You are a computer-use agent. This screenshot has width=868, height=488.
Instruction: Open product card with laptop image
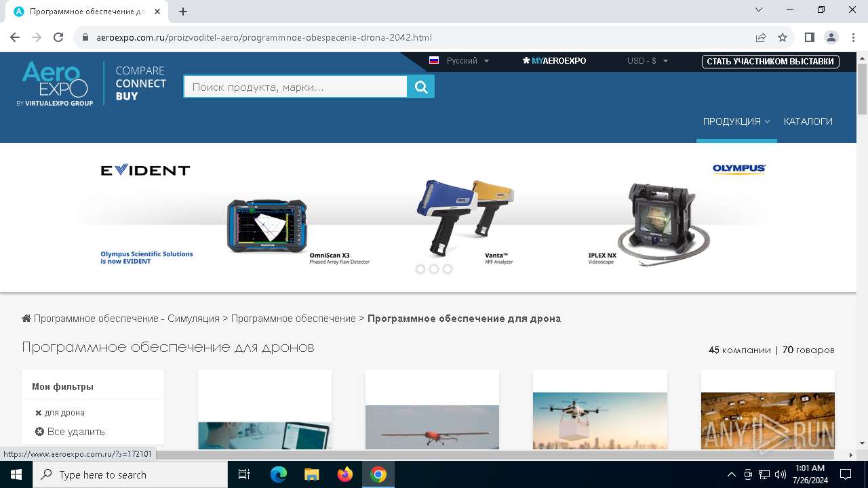(x=264, y=409)
